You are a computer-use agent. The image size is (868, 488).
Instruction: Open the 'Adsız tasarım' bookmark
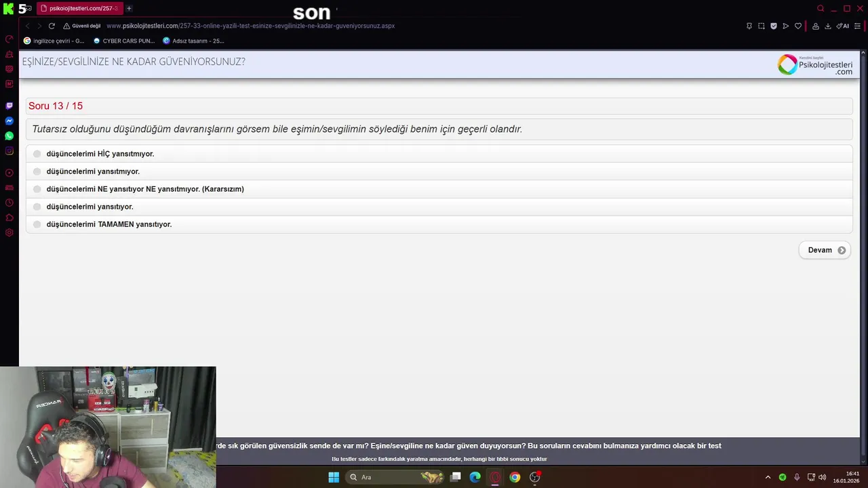coord(193,41)
